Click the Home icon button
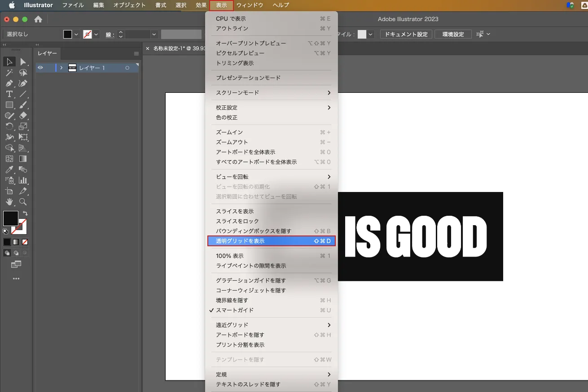 pyautogui.click(x=38, y=19)
